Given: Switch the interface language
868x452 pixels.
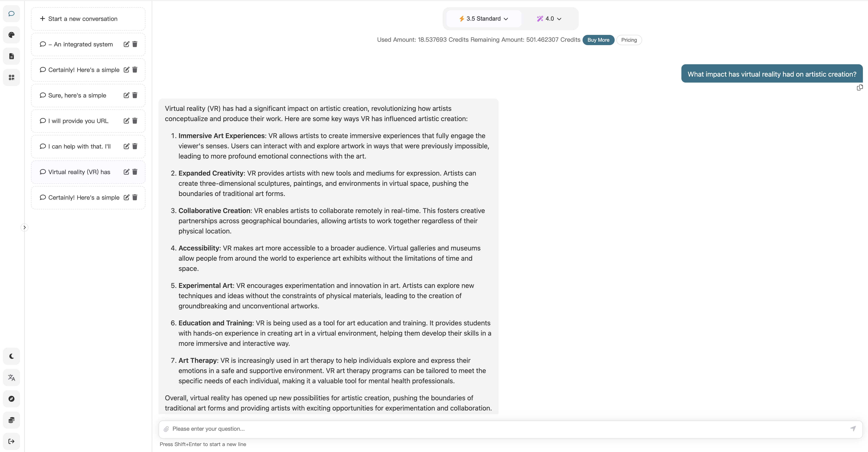Looking at the screenshot, I should [11, 378].
